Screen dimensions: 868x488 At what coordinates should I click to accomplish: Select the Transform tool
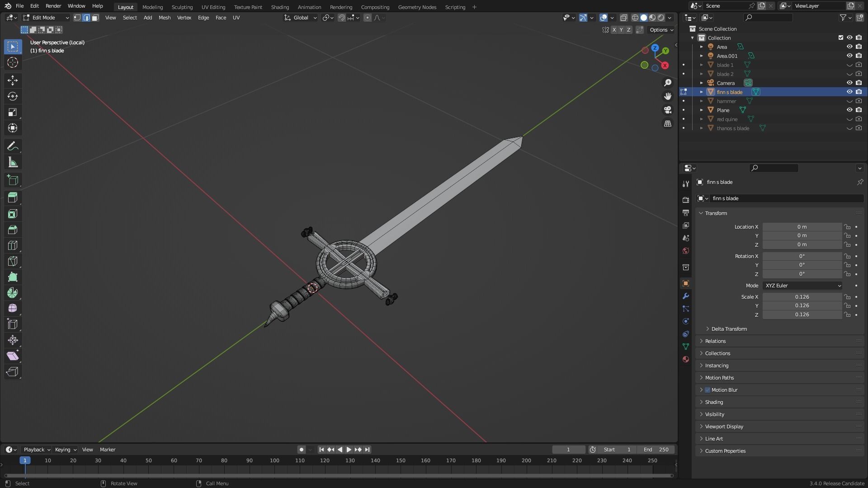[x=13, y=128]
